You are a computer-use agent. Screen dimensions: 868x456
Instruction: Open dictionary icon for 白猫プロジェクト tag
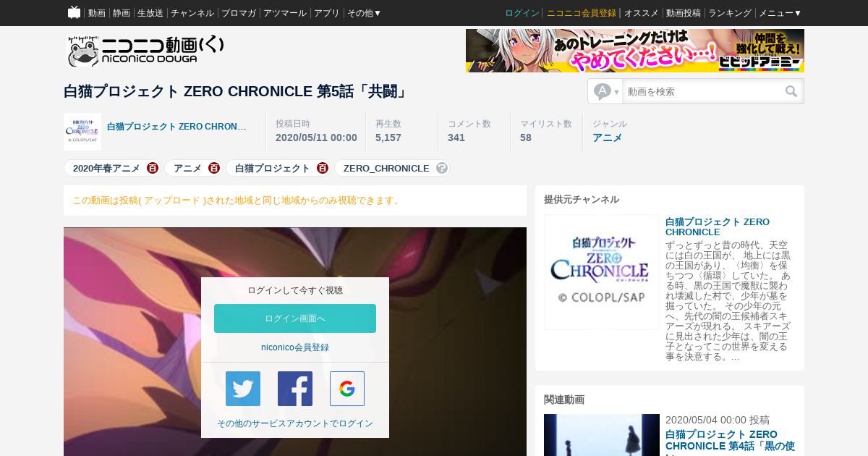(323, 168)
